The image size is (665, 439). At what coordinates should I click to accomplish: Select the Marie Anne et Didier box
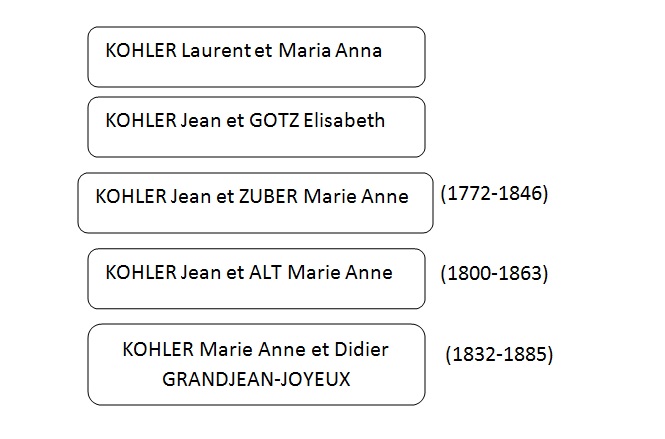256,365
